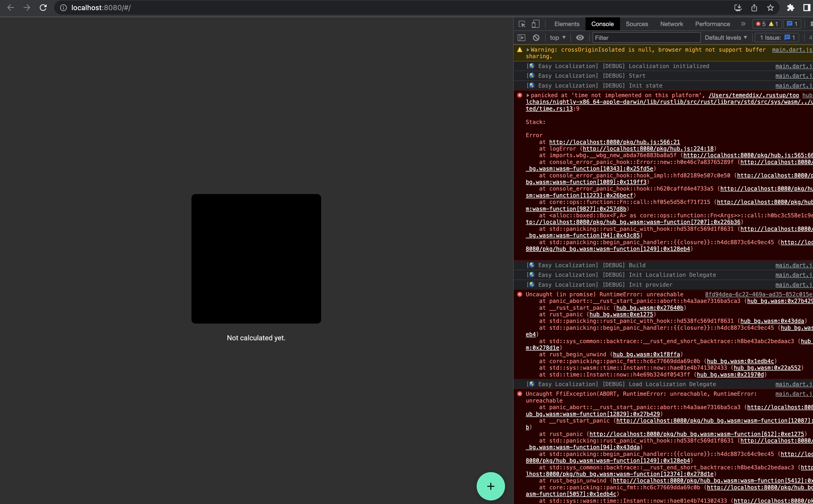Open the top execution context dropdown
813x504 pixels.
pos(556,37)
